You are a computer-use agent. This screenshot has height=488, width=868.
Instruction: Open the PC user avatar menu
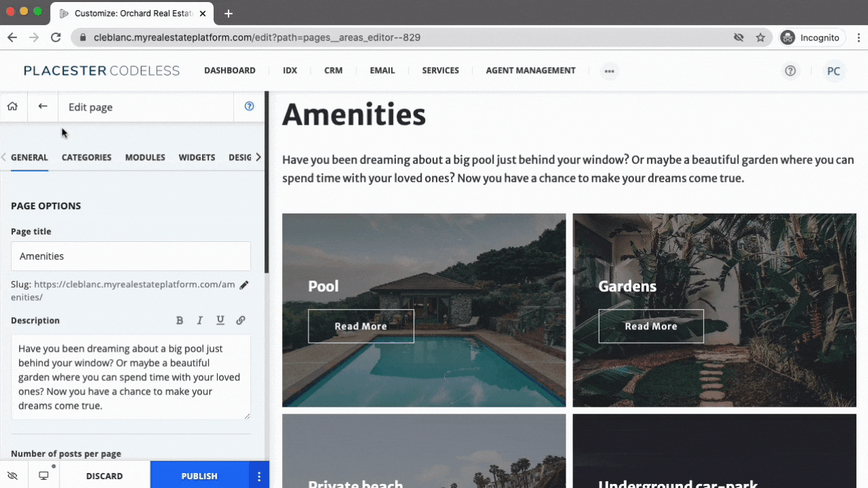click(833, 70)
